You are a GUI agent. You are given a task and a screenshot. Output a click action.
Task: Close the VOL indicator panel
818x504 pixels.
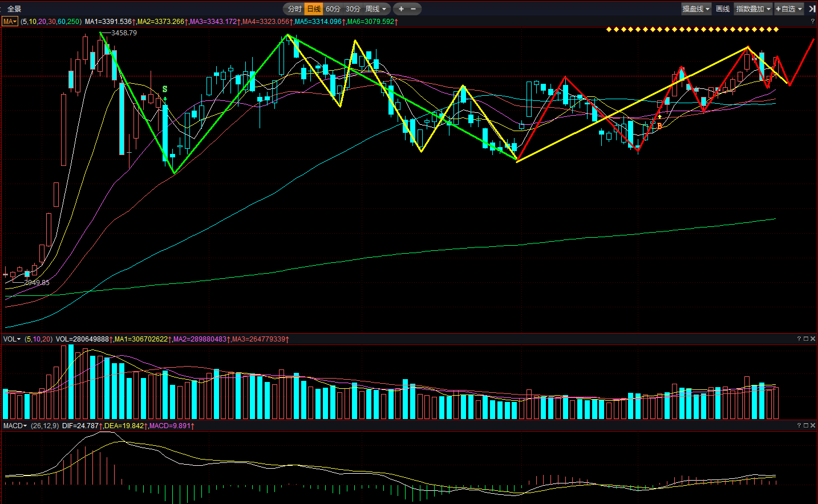(813, 339)
